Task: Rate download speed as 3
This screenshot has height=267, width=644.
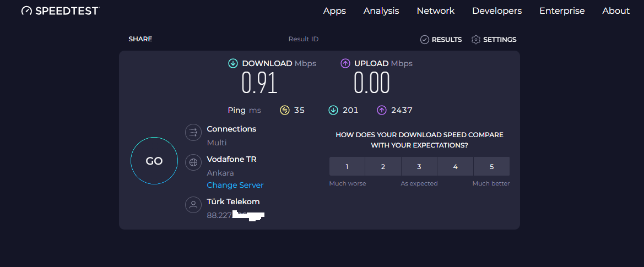Action: [419, 166]
